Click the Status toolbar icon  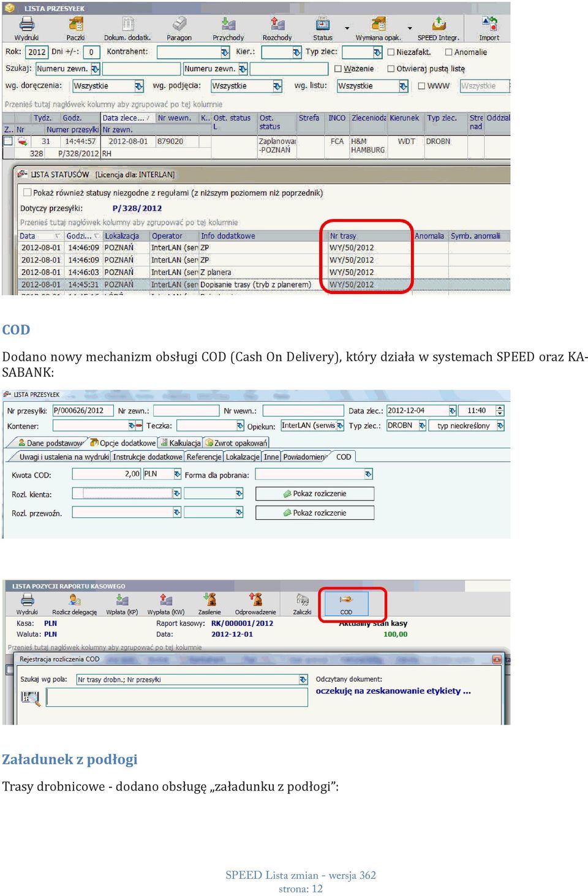coord(323,29)
